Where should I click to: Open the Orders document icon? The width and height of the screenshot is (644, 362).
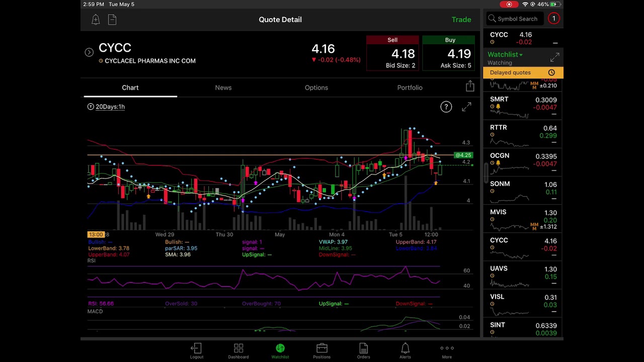[363, 351]
